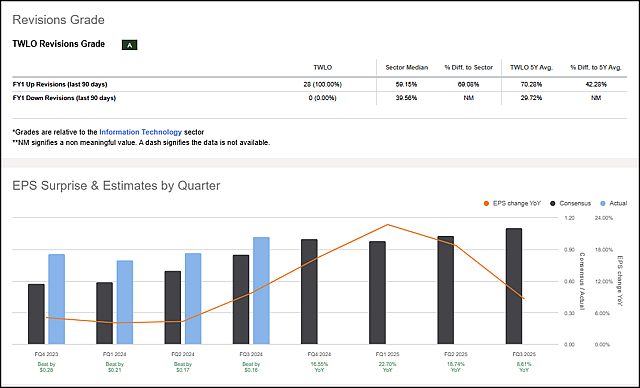This screenshot has width=640, height=388.
Task: Select the FQ1 2025 consensus bar
Action: [x=378, y=293]
